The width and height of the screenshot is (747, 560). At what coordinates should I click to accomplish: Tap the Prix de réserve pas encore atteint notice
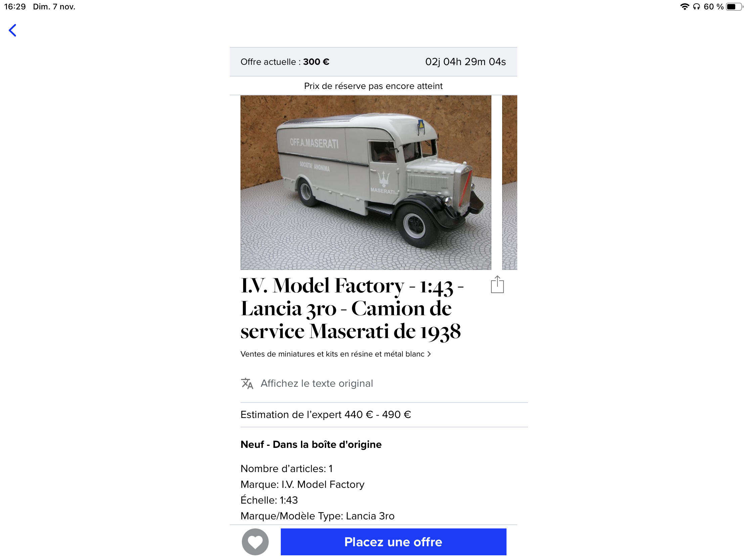(x=373, y=86)
